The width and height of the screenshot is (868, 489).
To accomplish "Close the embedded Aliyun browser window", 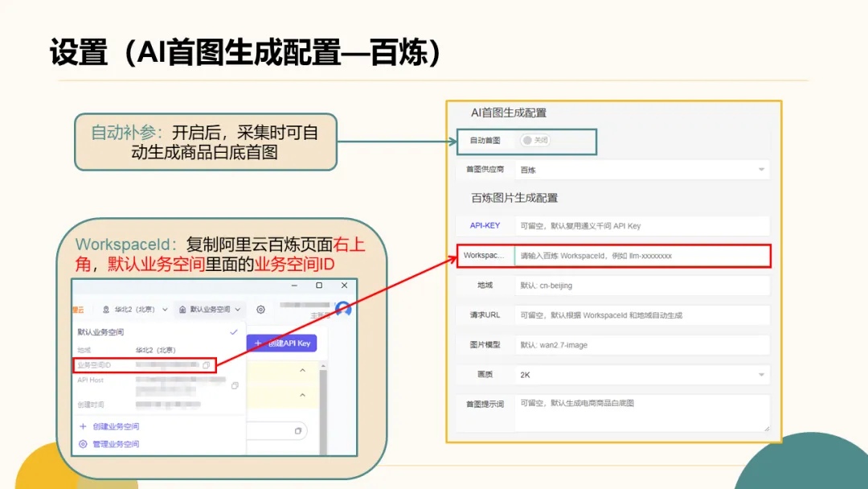I will (344, 286).
